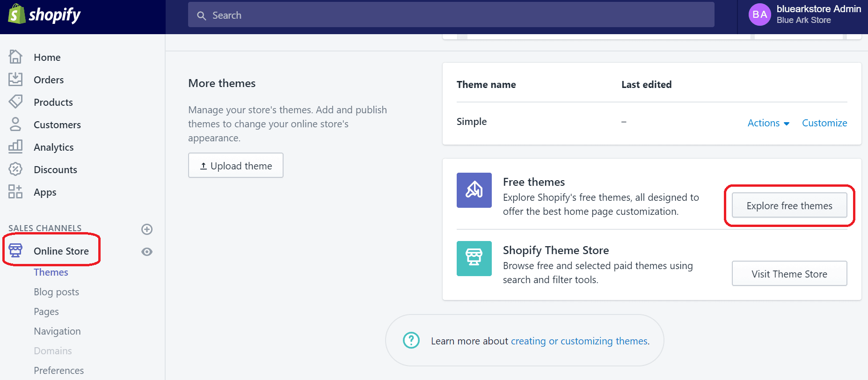Click the SALES CHANNELS heading
Image resolution: width=868 pixels, height=380 pixels.
click(x=45, y=228)
